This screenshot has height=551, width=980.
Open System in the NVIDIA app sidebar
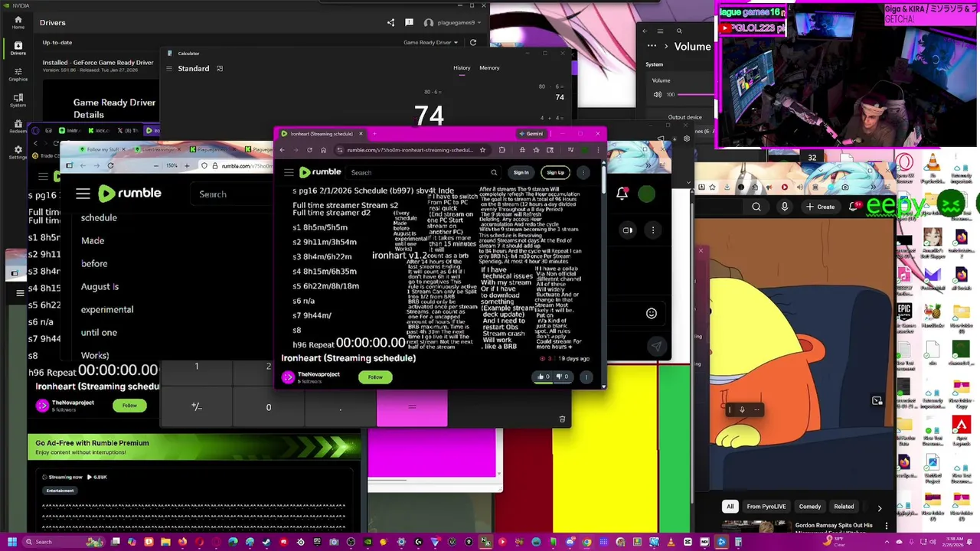point(18,100)
